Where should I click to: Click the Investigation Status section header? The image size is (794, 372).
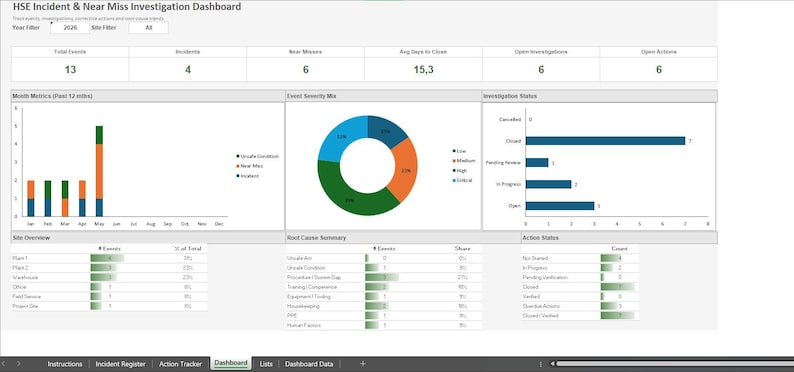600,96
